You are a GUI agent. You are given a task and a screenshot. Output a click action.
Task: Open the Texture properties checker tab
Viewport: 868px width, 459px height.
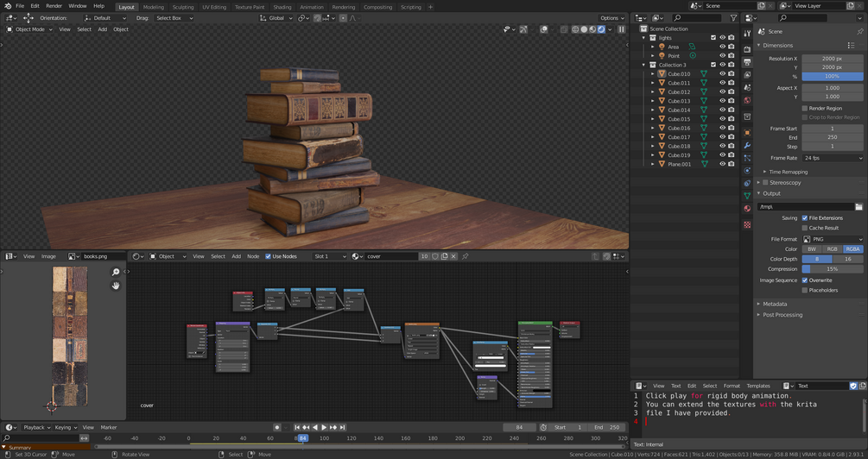point(747,225)
